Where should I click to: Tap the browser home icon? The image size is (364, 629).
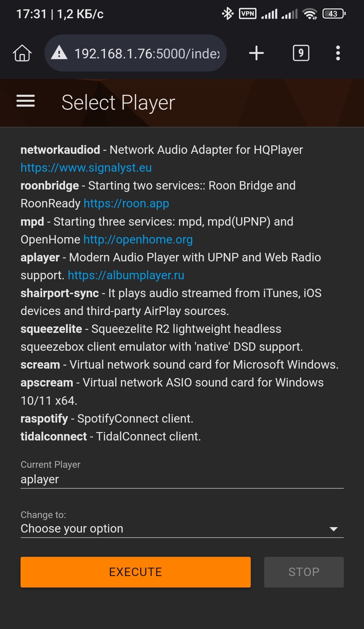[x=22, y=53]
